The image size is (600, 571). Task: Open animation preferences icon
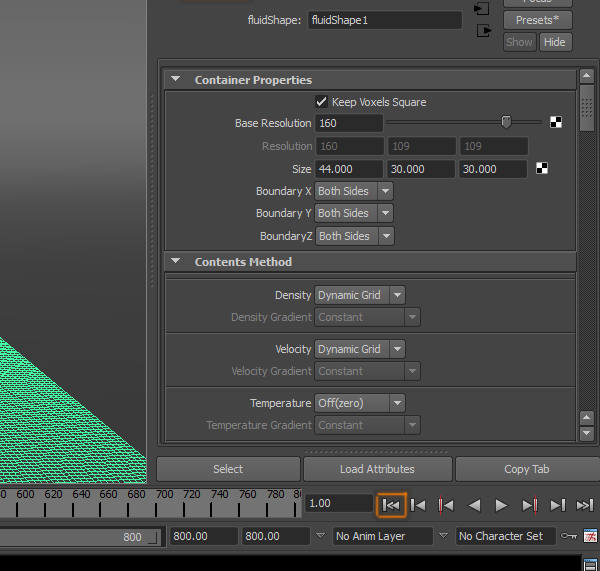(x=590, y=536)
